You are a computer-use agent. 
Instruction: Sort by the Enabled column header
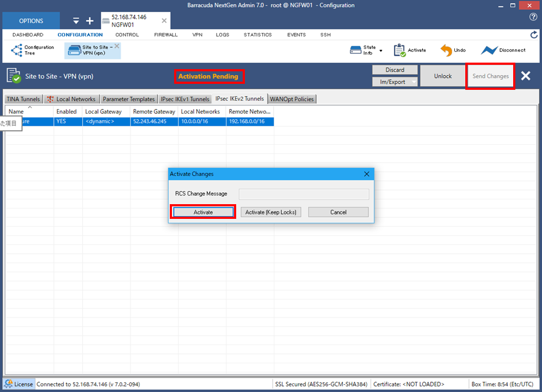point(67,112)
